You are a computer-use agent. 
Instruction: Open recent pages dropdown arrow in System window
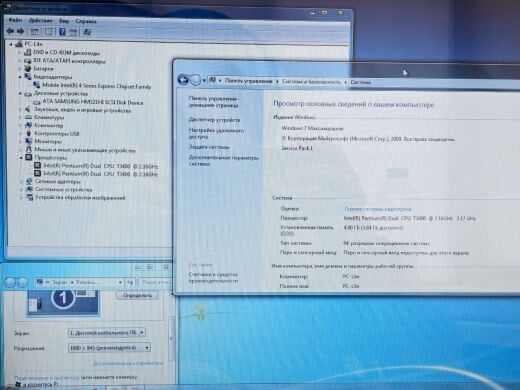point(204,81)
